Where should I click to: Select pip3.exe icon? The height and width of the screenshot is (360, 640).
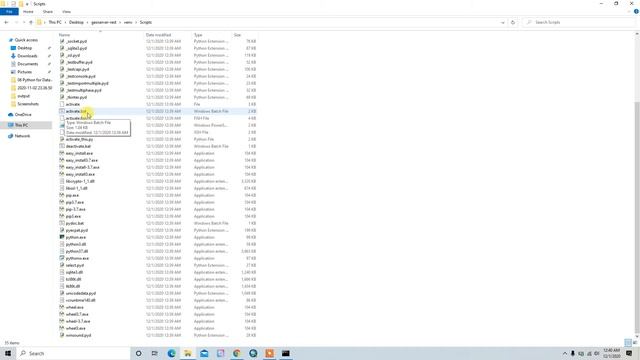[x=62, y=216]
